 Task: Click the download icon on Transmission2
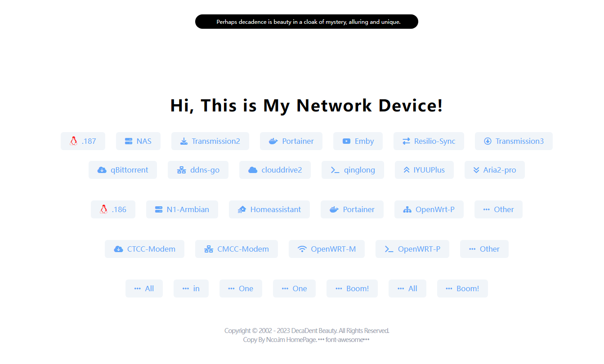(184, 141)
